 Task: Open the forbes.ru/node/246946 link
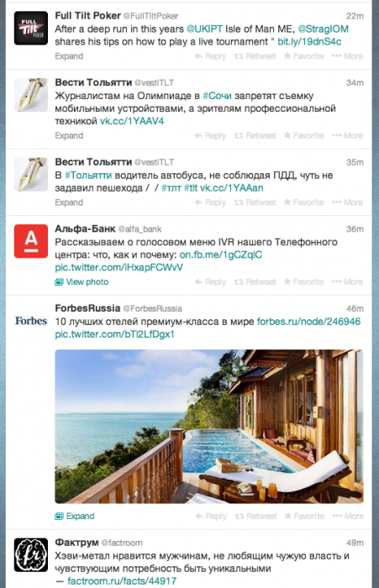[308, 322]
